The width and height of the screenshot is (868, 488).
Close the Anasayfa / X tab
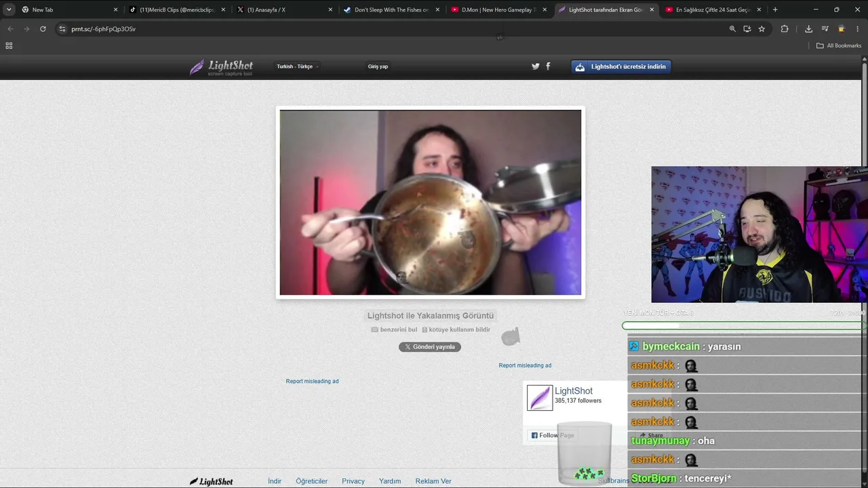[x=330, y=9]
